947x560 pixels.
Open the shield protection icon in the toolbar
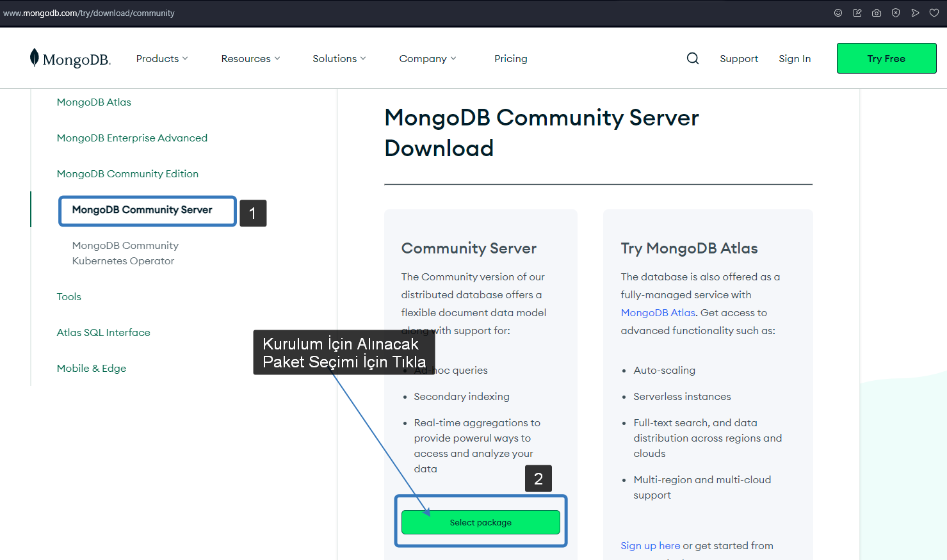[896, 12]
